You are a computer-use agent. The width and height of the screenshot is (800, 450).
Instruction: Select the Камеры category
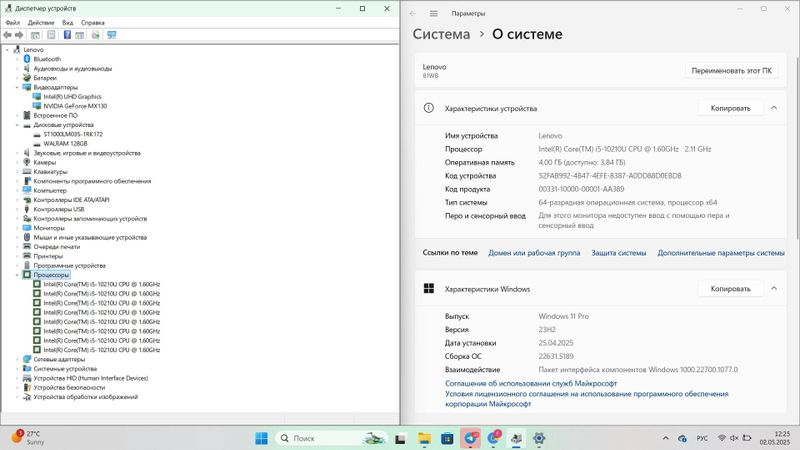click(44, 162)
